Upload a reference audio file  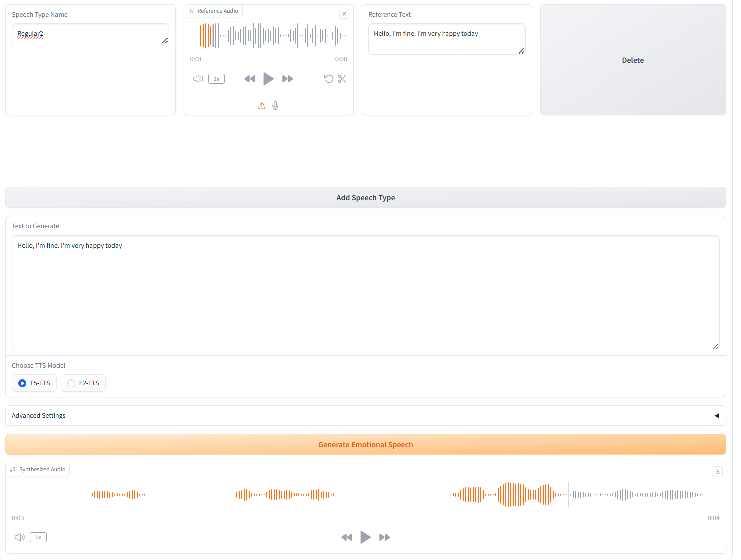pyautogui.click(x=262, y=106)
